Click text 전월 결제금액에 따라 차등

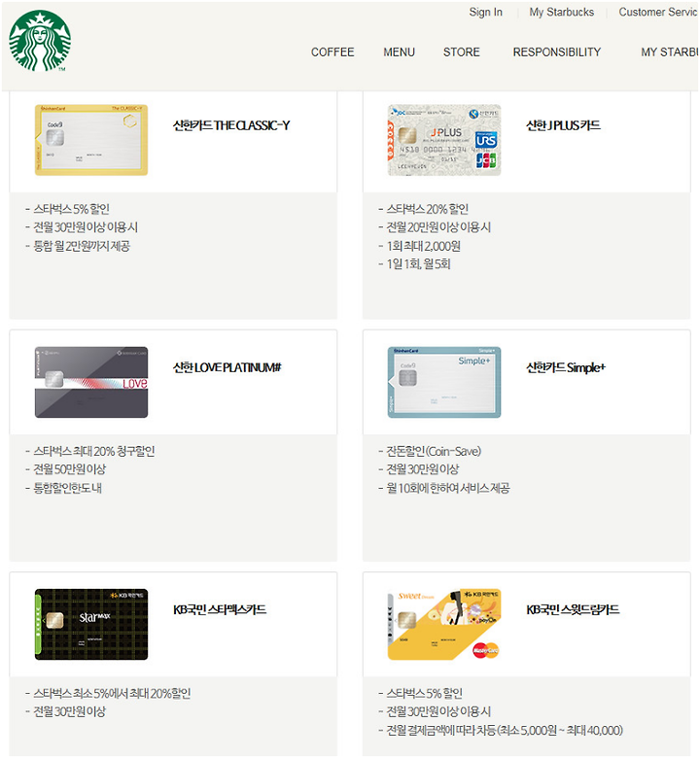440,730
